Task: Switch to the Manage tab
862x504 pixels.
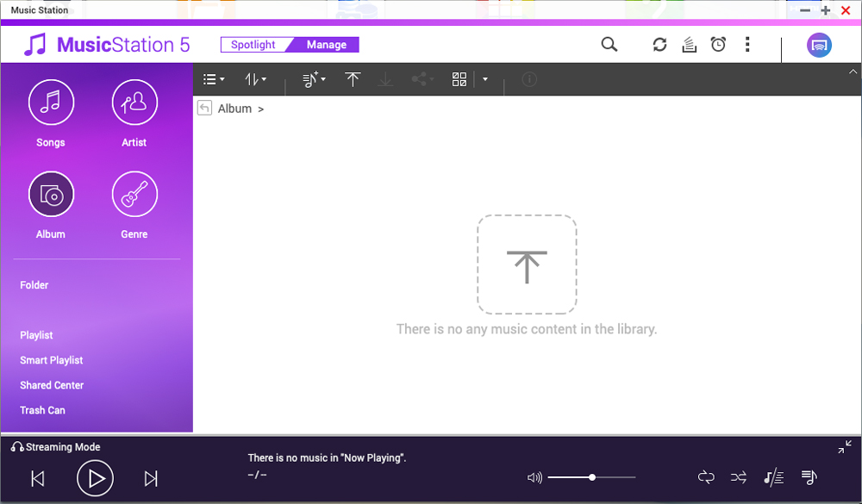Action: [x=327, y=45]
